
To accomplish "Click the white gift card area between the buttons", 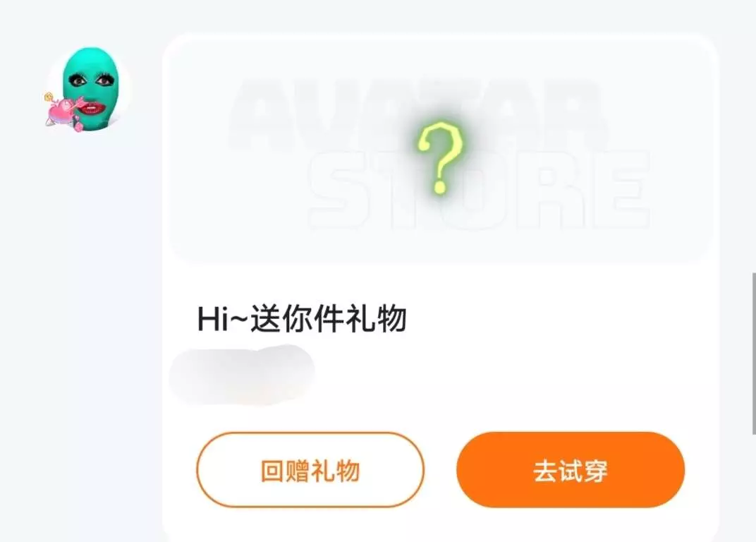I will click(440, 470).
